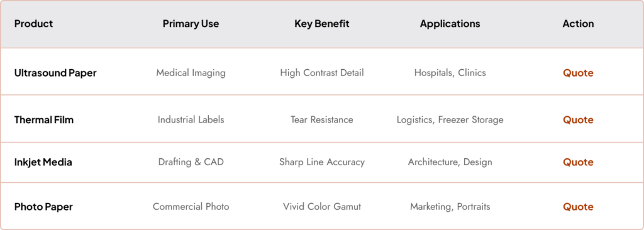Select the Vivid Color Gamut cell
The width and height of the screenshot is (644, 230).
[x=321, y=207]
